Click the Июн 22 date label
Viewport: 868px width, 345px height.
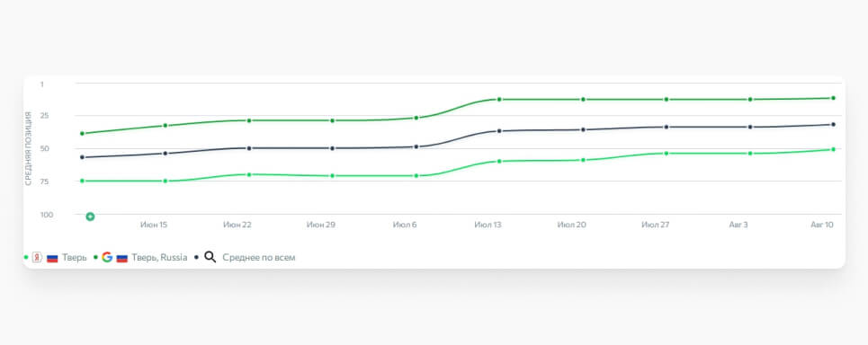coord(237,225)
